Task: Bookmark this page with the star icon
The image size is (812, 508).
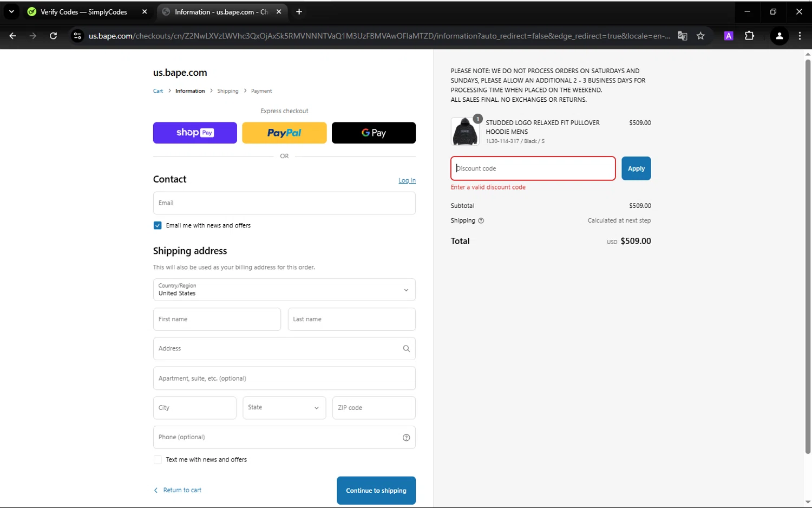Action: tap(700, 36)
